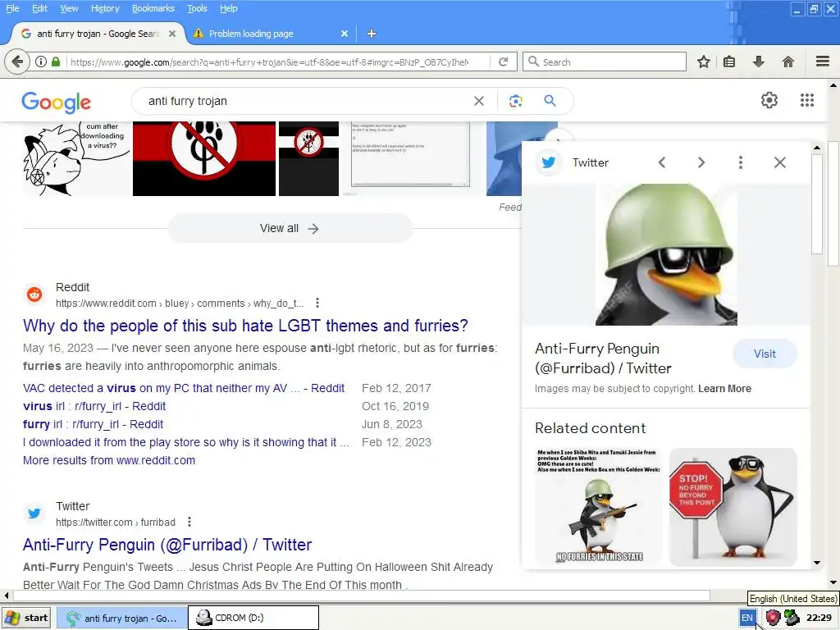Click the horizontal scrollbar left arrow
Image resolution: width=840 pixels, height=630 pixels.
tap(6, 596)
